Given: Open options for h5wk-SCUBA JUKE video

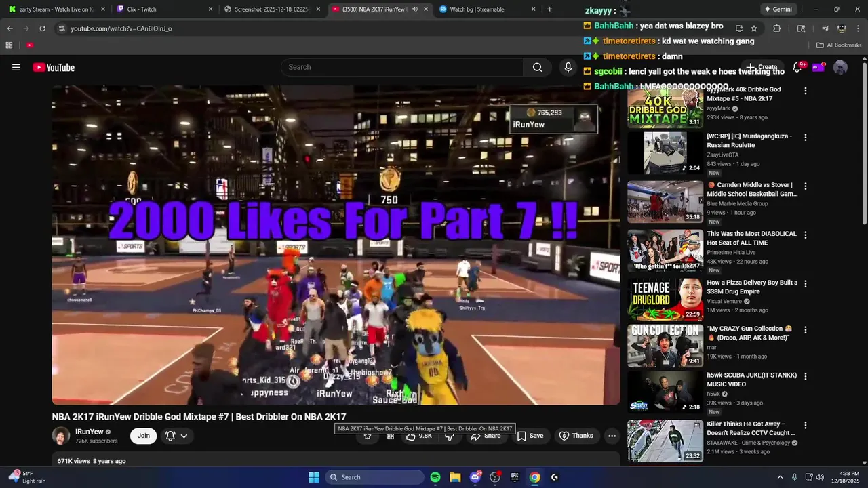Looking at the screenshot, I should coord(806,377).
